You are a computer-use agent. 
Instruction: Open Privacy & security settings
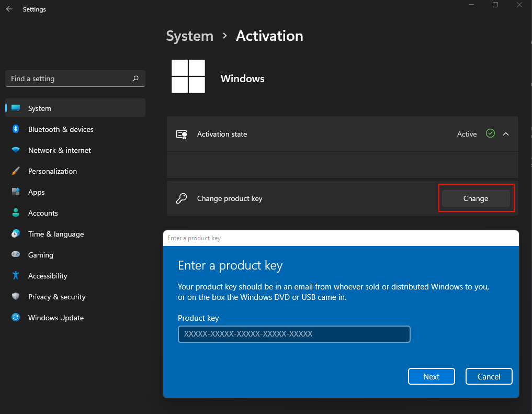pos(75,297)
